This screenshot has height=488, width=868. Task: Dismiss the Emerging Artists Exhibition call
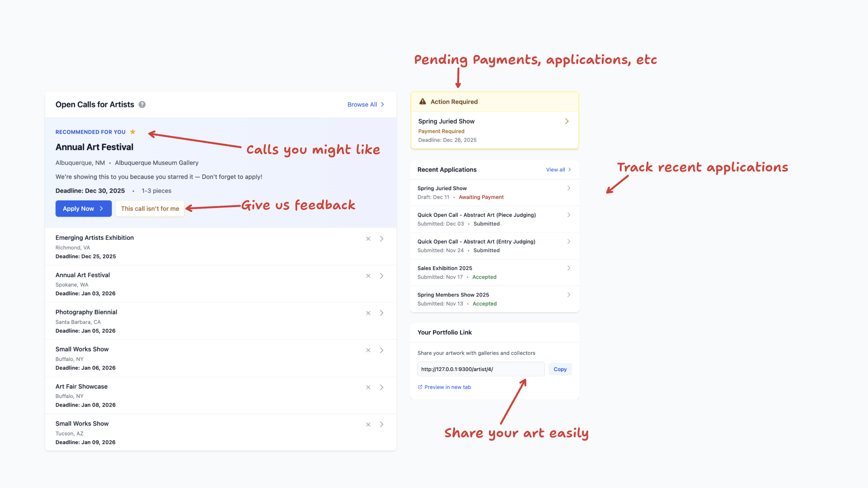pos(368,238)
